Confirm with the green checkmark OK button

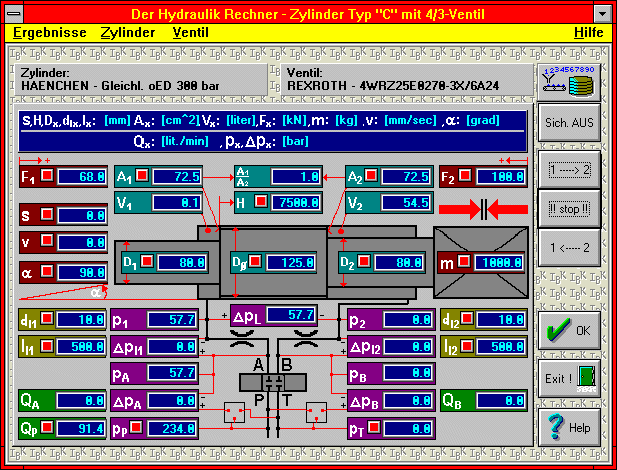[x=569, y=330]
